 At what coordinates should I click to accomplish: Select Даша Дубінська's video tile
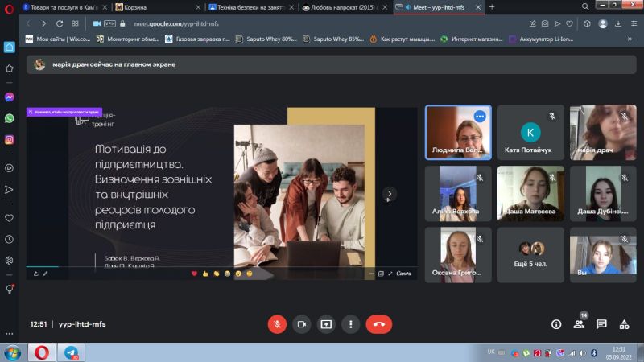tap(603, 193)
